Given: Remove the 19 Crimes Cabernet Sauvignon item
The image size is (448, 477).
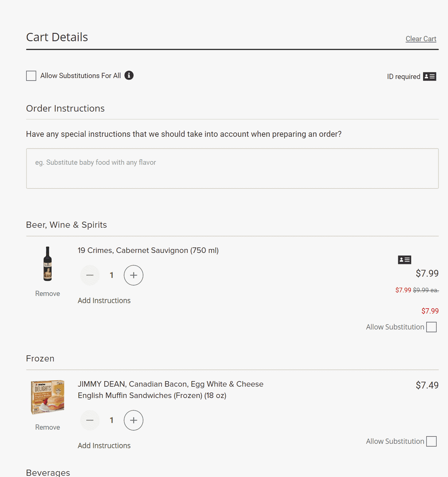Looking at the screenshot, I should coord(48,294).
